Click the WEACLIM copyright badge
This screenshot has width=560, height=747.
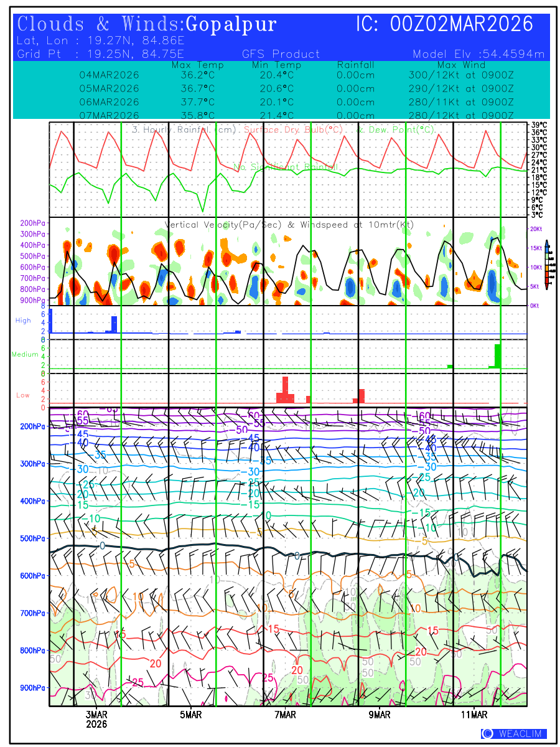pyautogui.click(x=513, y=734)
